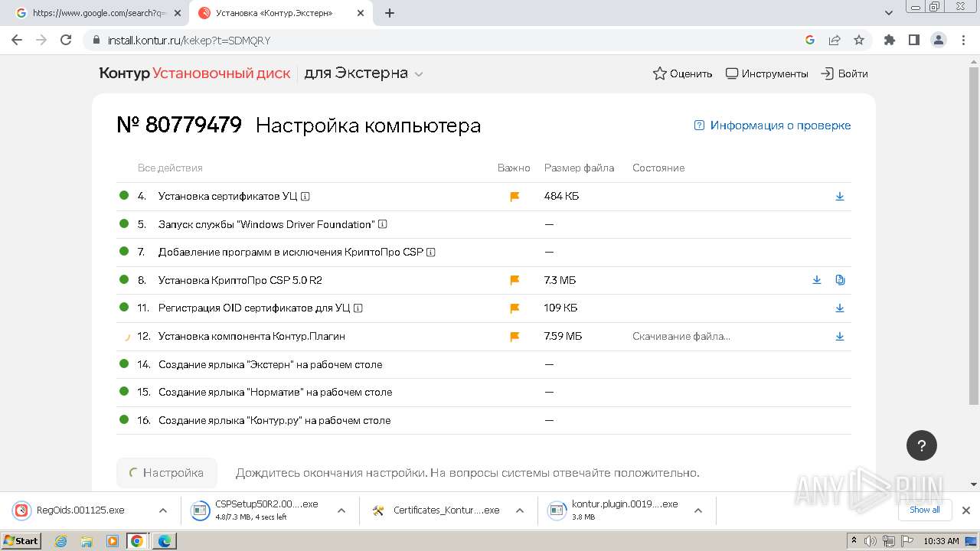Image resolution: width=980 pixels, height=551 pixels.
Task: Reload the current page
Action: click(66, 40)
